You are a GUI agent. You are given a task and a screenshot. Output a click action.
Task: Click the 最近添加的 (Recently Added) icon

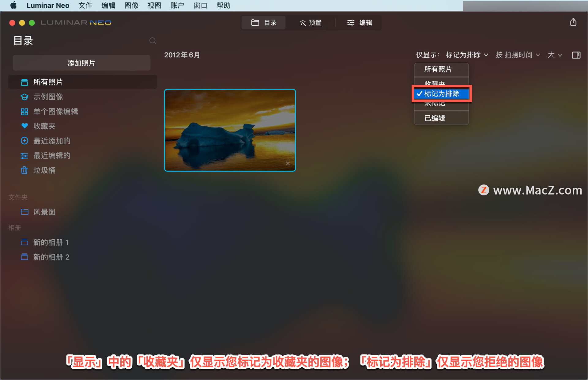click(x=24, y=140)
